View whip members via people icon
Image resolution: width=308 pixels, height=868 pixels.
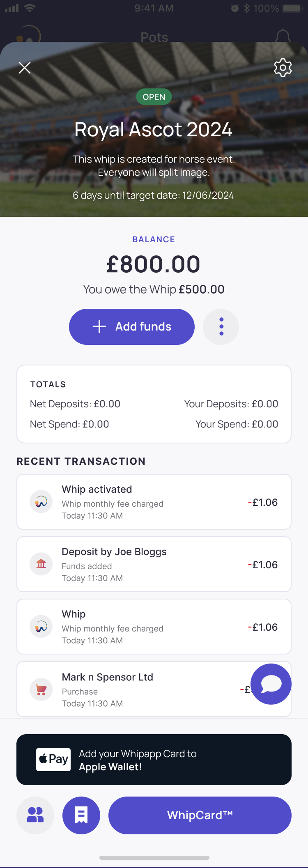35,815
